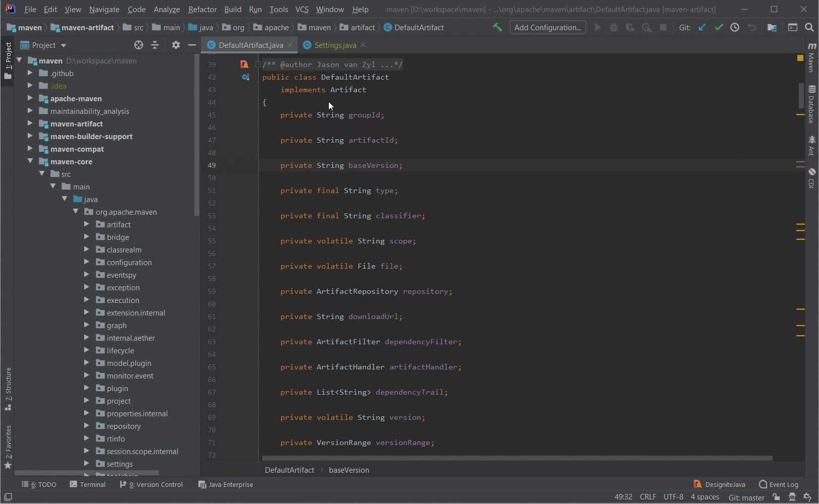
Task: Click the CRLF line separator in status bar
Action: (x=648, y=497)
